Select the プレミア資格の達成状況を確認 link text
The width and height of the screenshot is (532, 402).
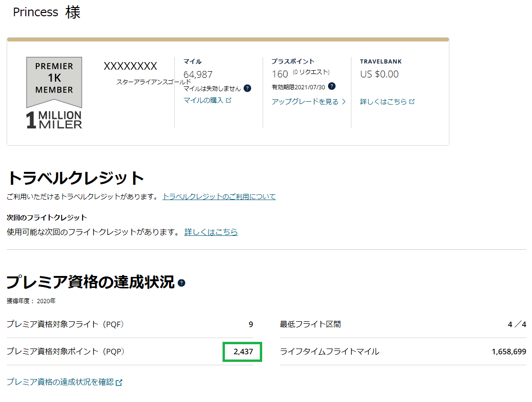(x=60, y=382)
